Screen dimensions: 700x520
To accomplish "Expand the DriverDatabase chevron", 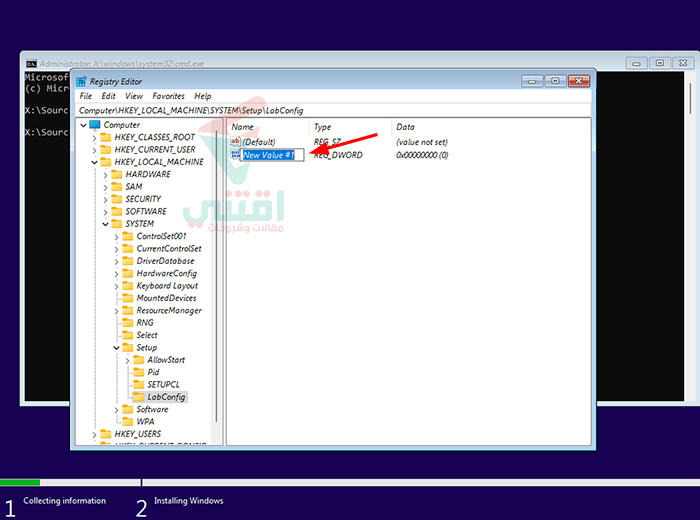I will coord(116,262).
